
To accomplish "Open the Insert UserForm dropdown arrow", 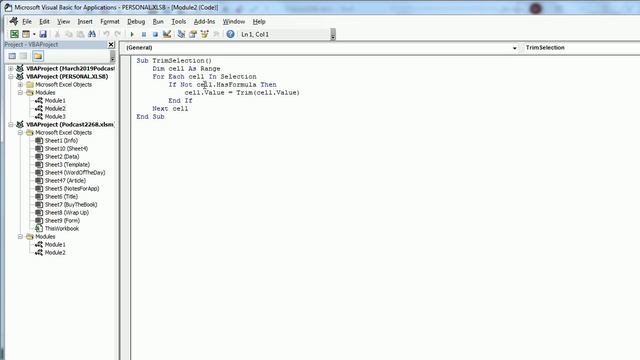I will click(x=34, y=34).
